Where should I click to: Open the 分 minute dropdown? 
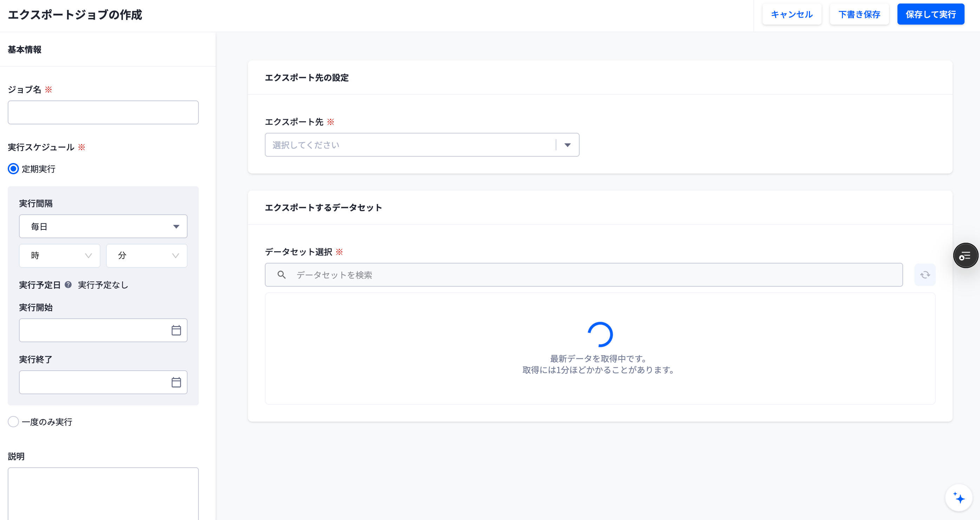146,255
